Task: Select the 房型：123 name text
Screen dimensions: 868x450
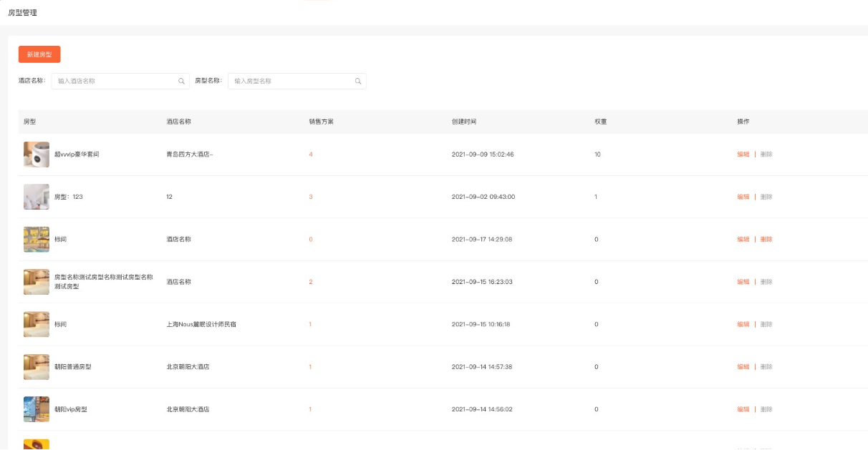Action: pyautogui.click(x=69, y=197)
